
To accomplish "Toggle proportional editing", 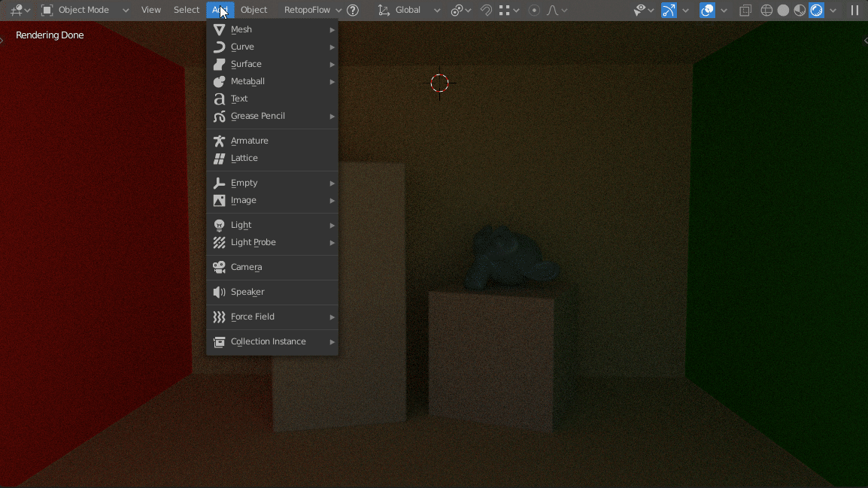I will point(534,10).
